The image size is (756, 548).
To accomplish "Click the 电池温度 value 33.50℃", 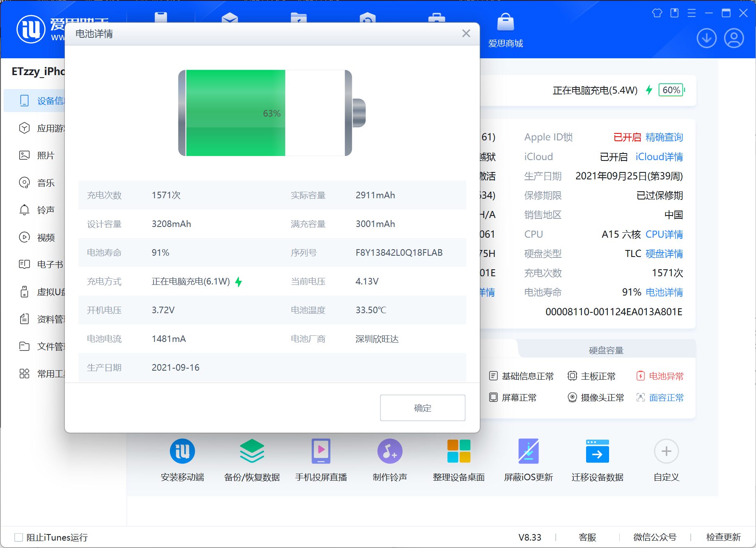I will coord(371,310).
